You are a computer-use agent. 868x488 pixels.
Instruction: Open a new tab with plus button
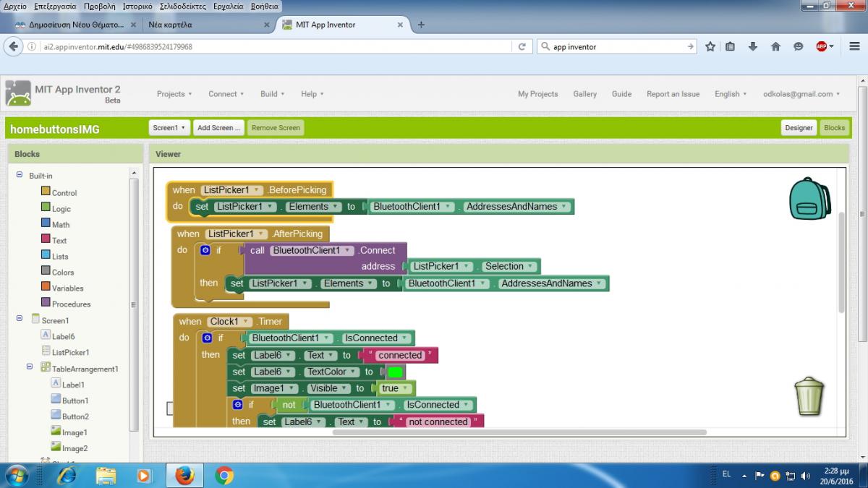click(x=421, y=25)
